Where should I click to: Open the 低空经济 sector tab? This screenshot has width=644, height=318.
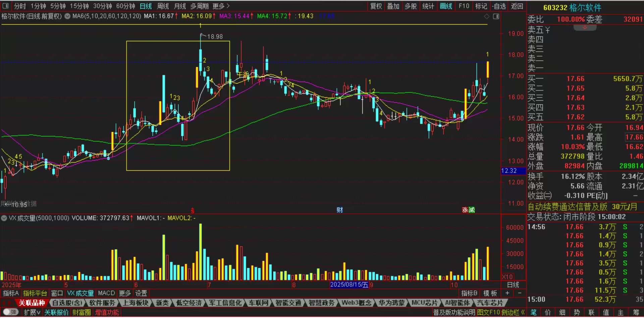189,303
